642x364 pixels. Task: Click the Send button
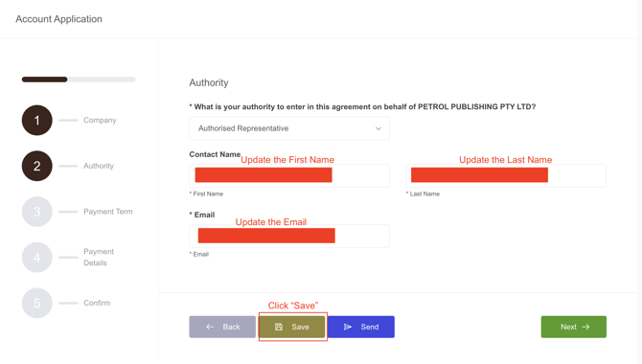tap(360, 327)
